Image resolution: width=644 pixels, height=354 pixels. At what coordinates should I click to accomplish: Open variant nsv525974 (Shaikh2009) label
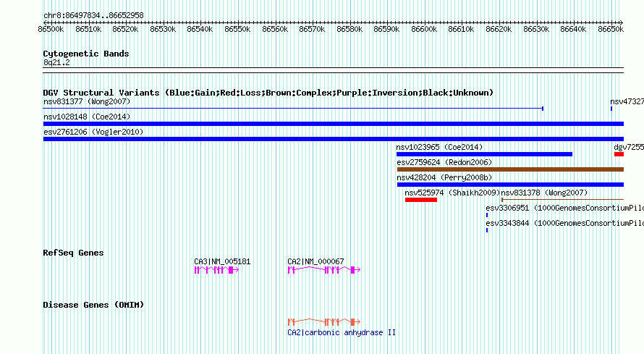[x=452, y=193]
